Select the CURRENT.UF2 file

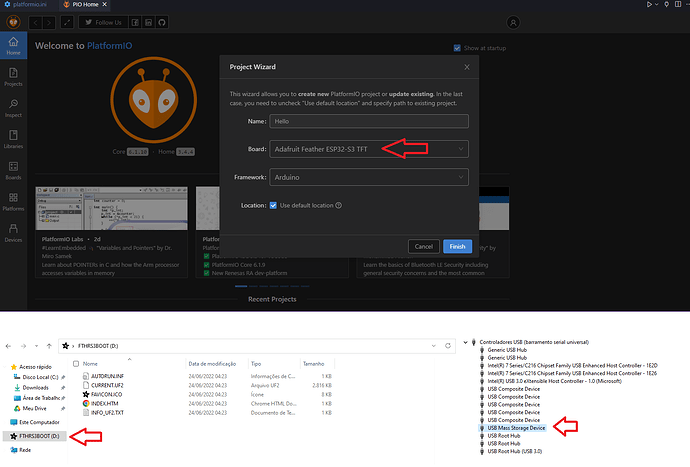click(107, 386)
